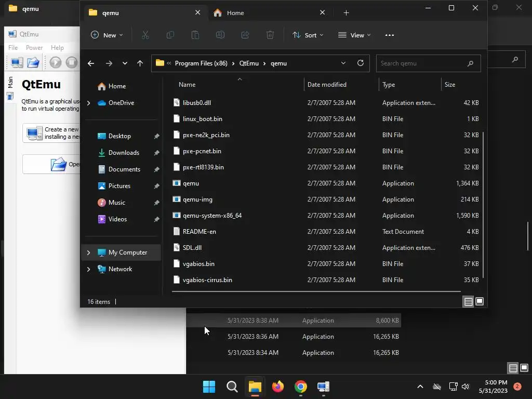Click the file list vertical scrollbar

[483, 205]
